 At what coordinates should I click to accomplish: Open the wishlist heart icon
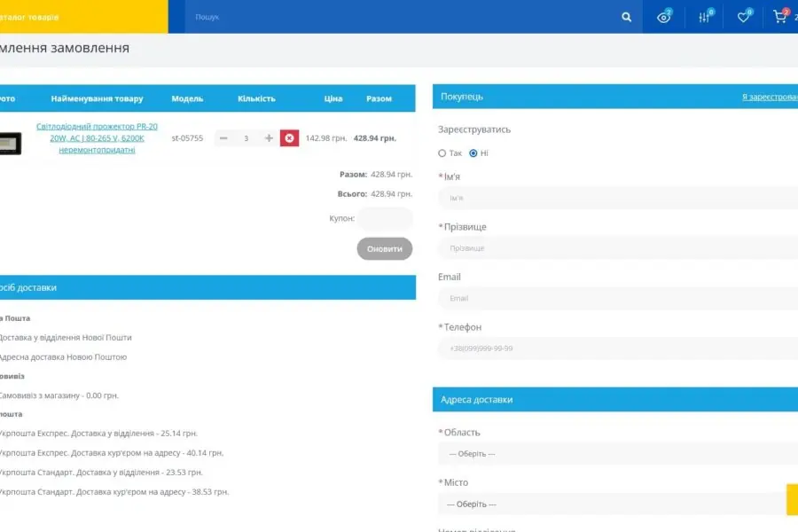pyautogui.click(x=743, y=17)
